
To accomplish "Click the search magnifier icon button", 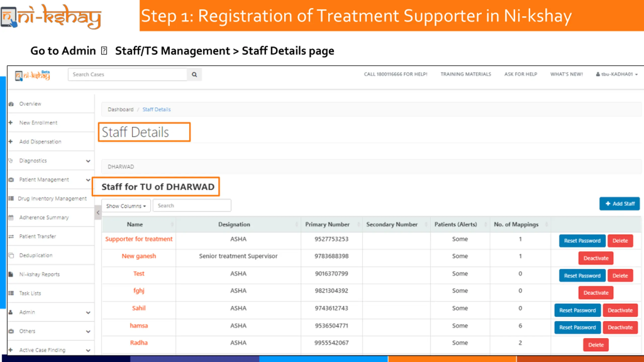I will point(194,74).
